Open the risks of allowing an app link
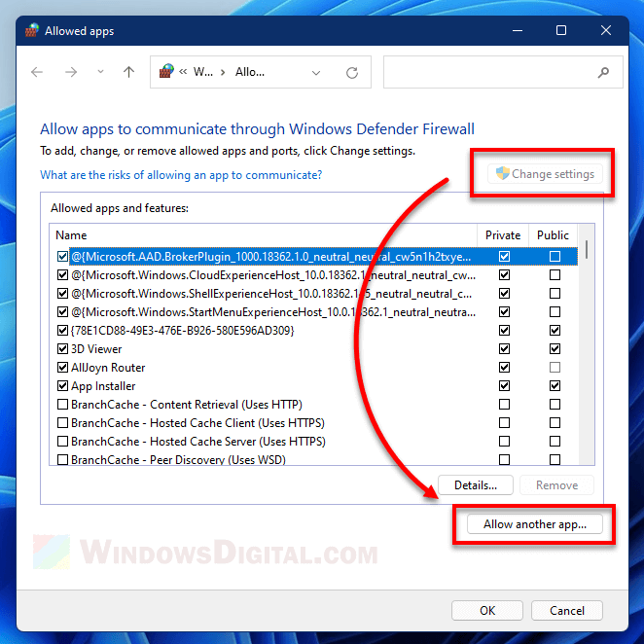This screenshot has height=644, width=644. pyautogui.click(x=181, y=175)
